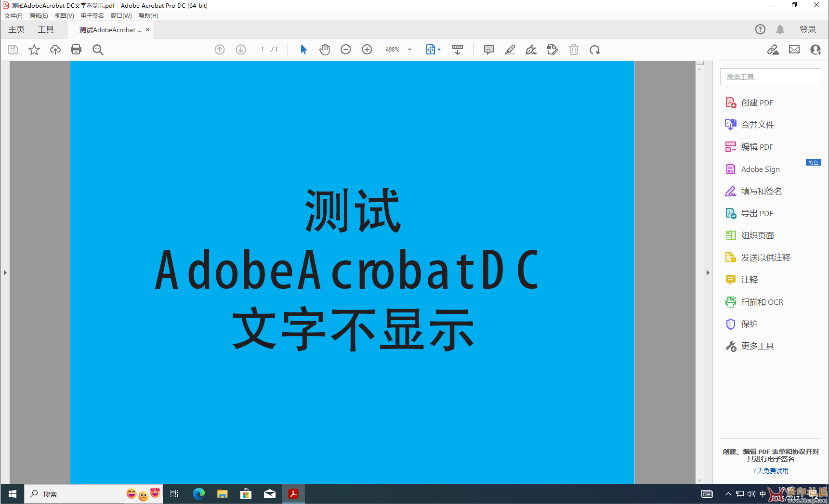Open the Help question mark icon
This screenshot has width=829, height=504.
760,29
